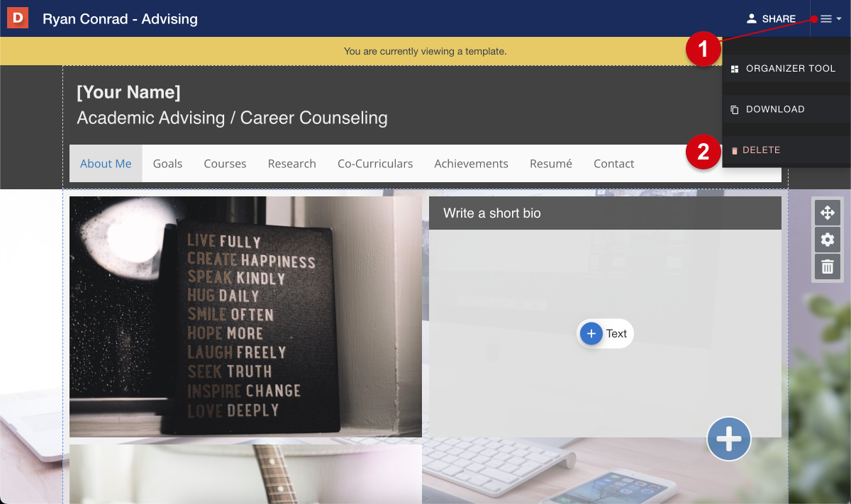Click the red D logo icon

18,18
